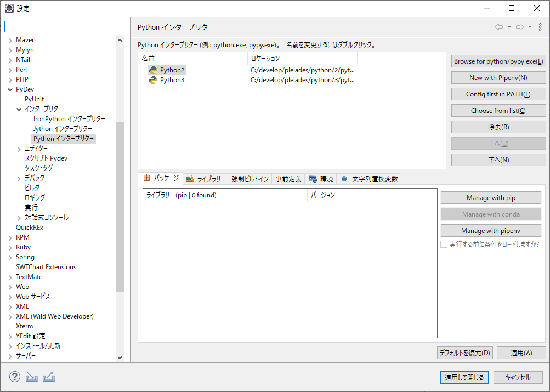
Task: Open the three-dot view menu icon
Action: [540, 27]
